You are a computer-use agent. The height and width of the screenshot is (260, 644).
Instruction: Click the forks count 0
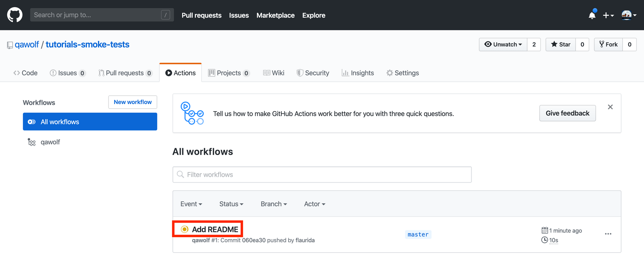point(630,44)
